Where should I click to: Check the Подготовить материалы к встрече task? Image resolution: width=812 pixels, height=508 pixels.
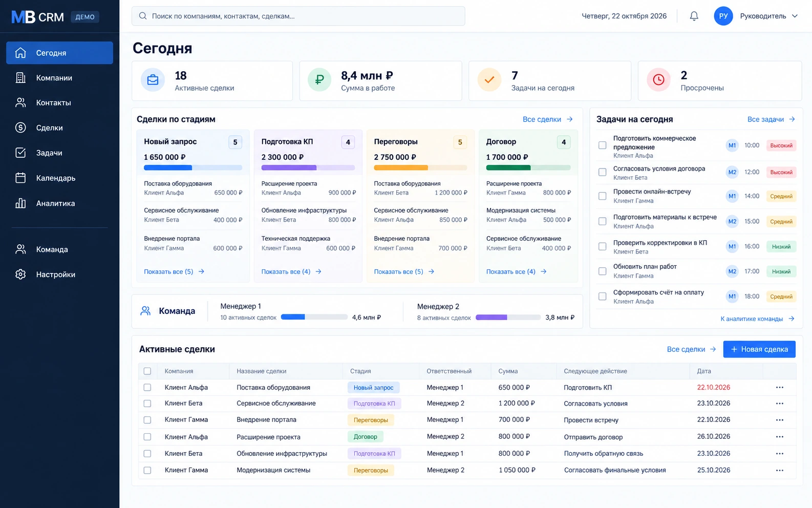603,221
